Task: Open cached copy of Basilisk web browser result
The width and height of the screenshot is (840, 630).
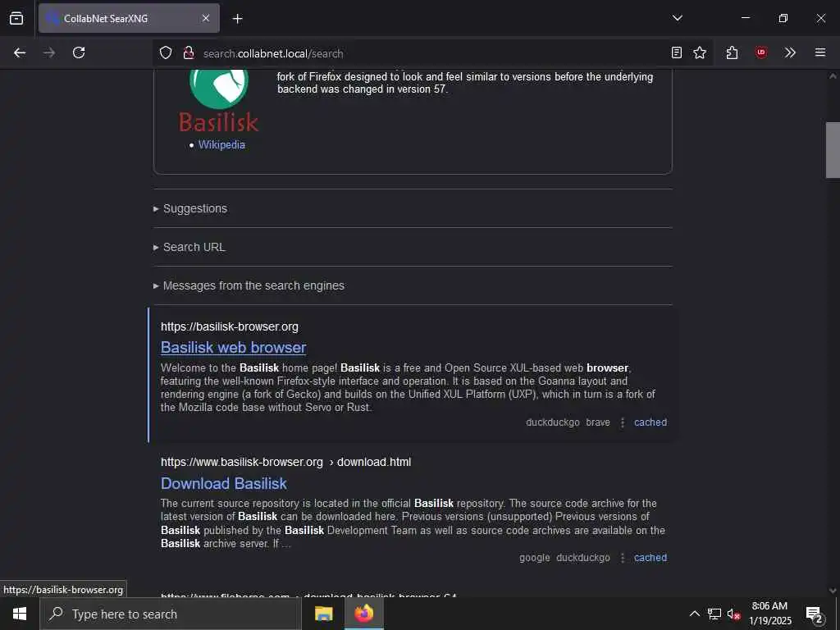Action: pyautogui.click(x=651, y=422)
